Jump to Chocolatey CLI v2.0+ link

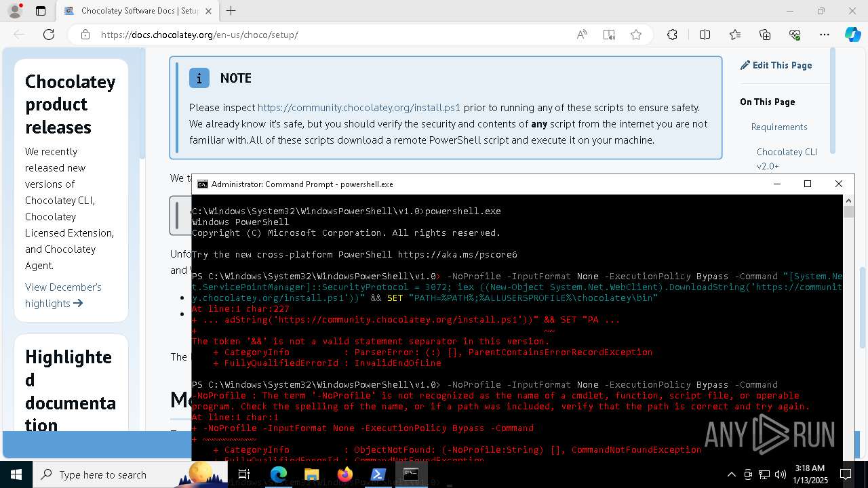pos(787,159)
